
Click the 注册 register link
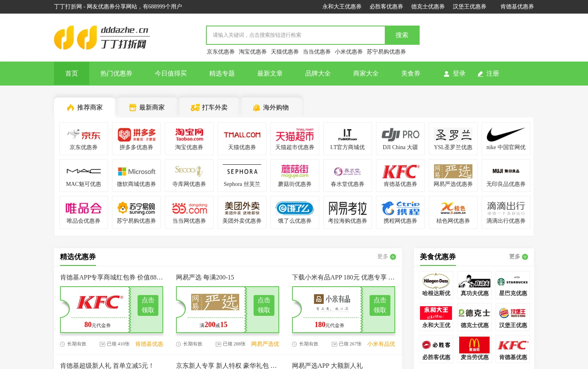[488, 74]
